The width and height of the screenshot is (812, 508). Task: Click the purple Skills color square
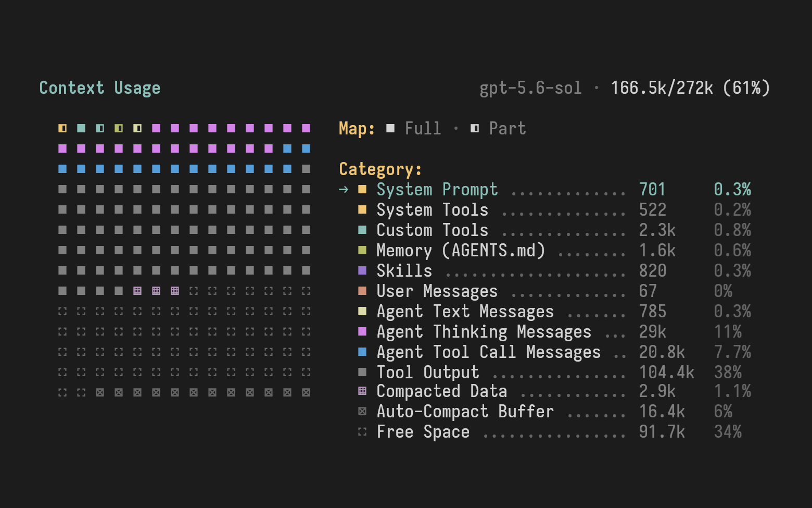click(362, 271)
